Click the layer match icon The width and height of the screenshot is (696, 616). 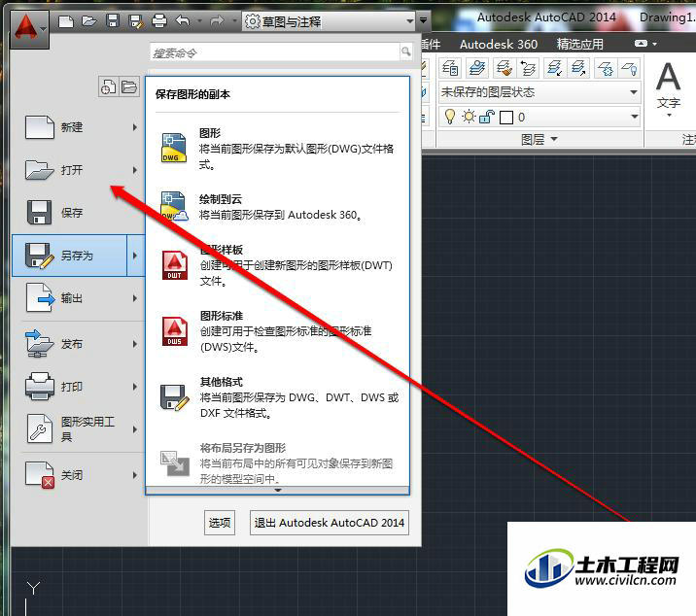tap(505, 68)
